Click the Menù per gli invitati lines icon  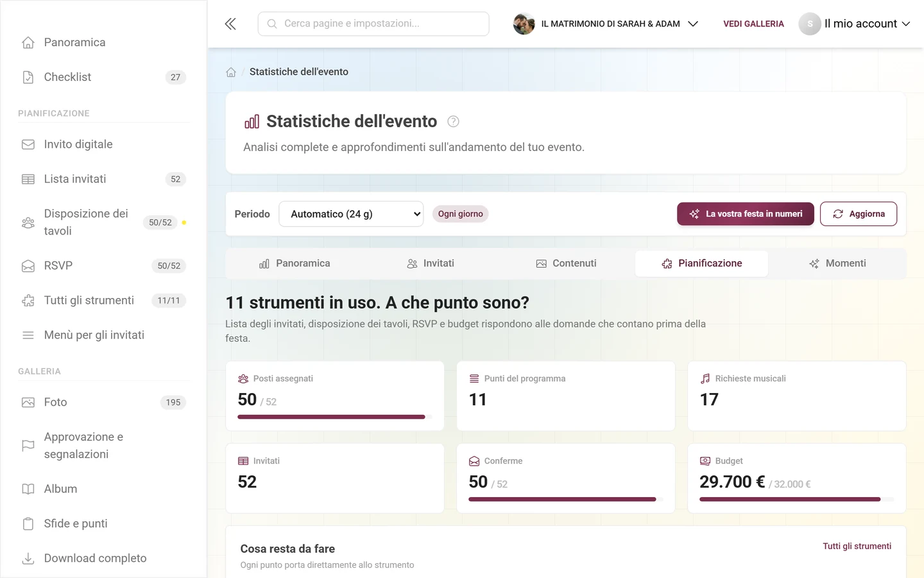pyautogui.click(x=28, y=335)
